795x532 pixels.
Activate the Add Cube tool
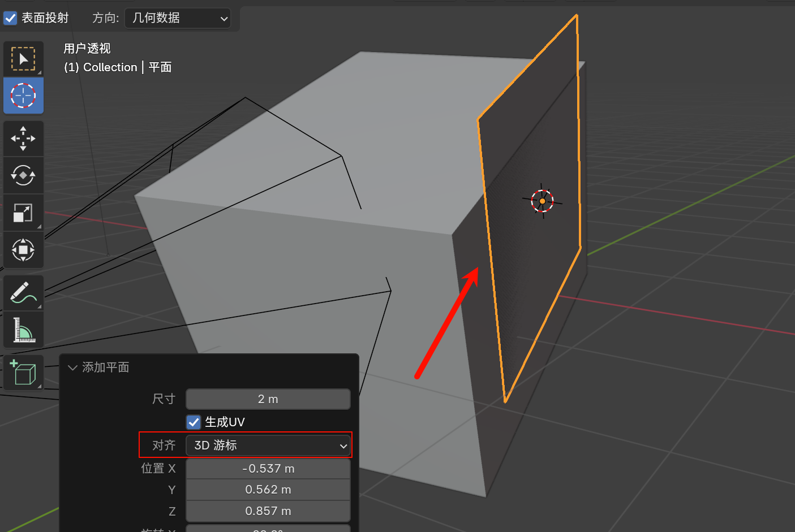point(23,373)
